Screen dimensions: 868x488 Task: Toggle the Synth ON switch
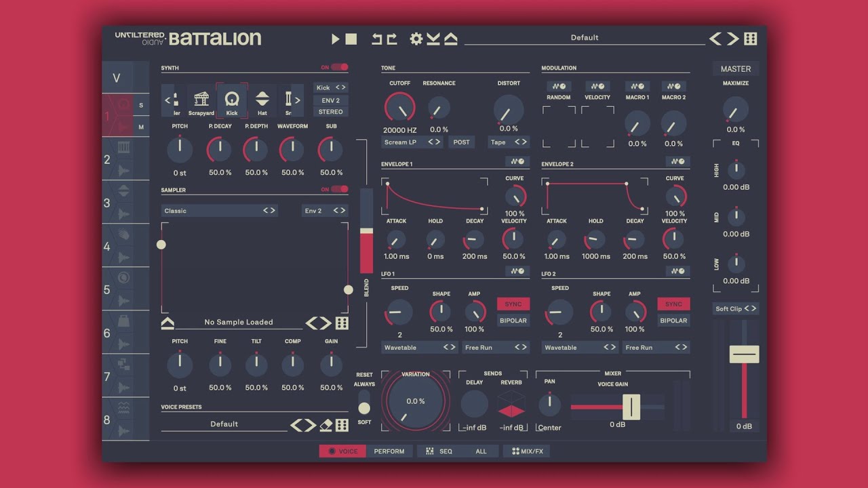tap(340, 67)
